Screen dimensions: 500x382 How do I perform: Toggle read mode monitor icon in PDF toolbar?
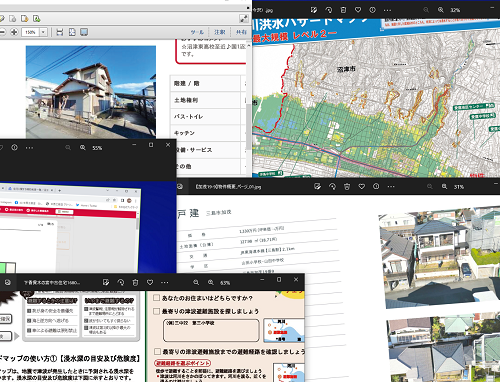point(84,32)
